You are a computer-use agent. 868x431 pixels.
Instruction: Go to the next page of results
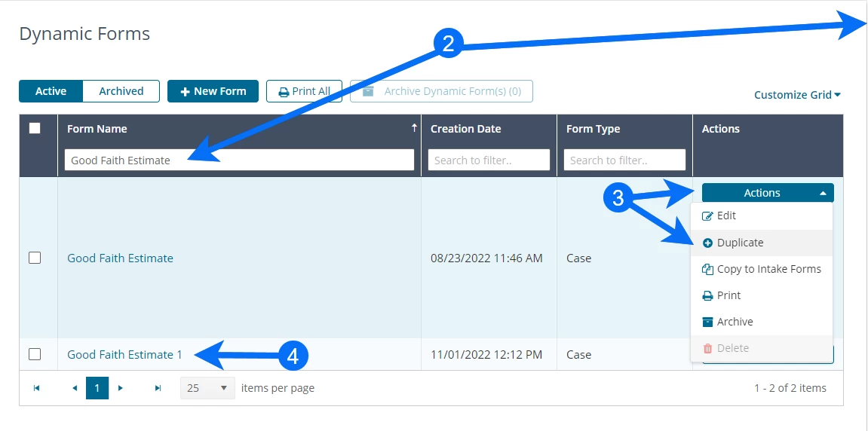(x=120, y=388)
